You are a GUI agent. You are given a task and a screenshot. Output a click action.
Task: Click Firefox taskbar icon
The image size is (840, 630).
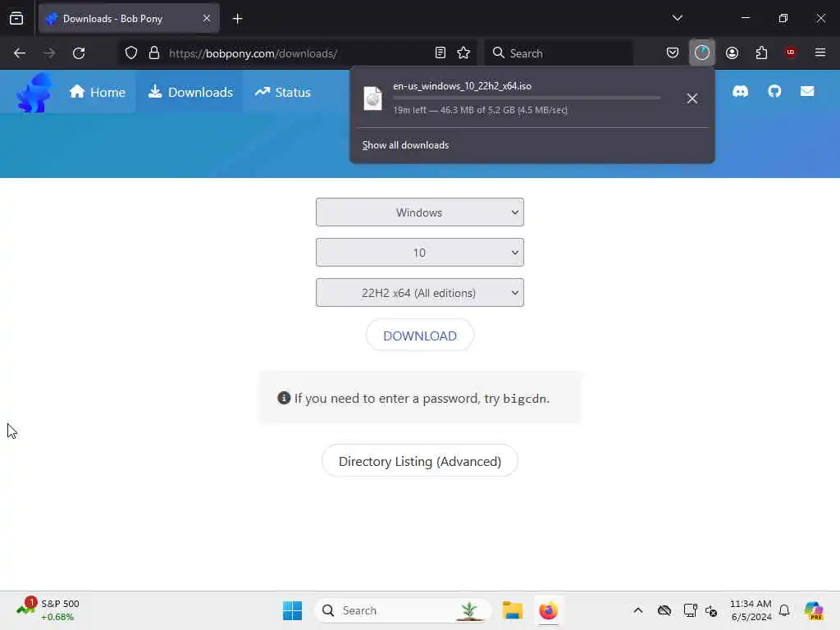[548, 610]
